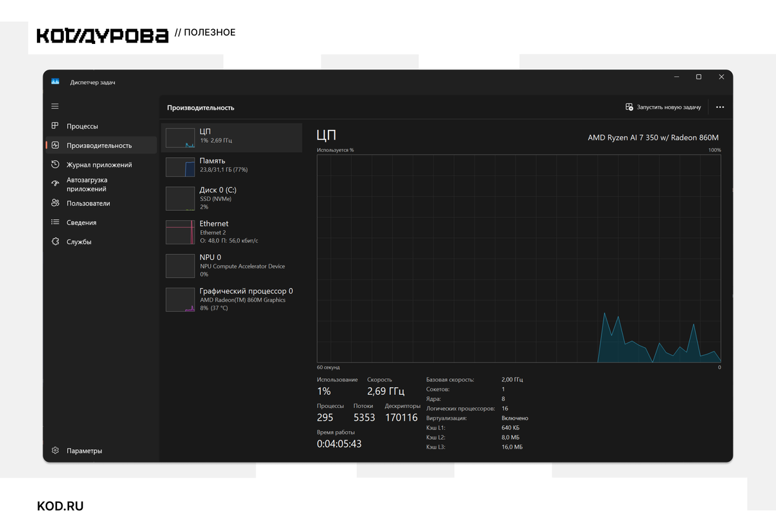
Task: Open the Службы page
Action: [x=102, y=242]
